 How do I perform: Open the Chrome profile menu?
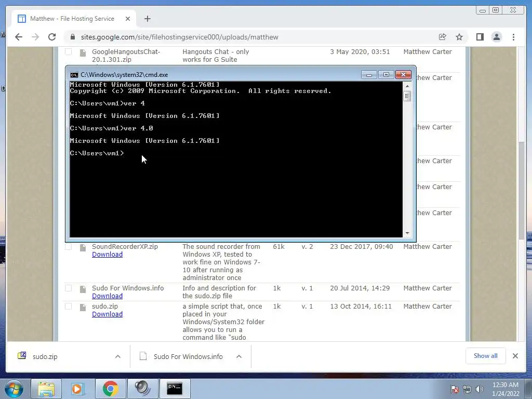point(497,37)
